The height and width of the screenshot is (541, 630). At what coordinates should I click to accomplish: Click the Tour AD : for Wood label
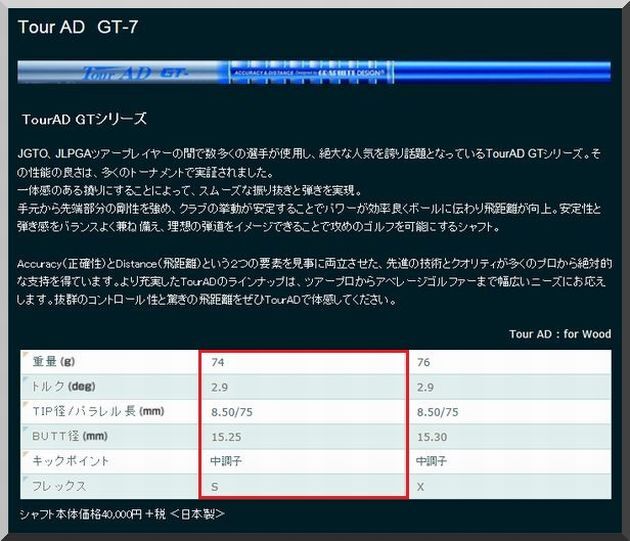pos(560,334)
